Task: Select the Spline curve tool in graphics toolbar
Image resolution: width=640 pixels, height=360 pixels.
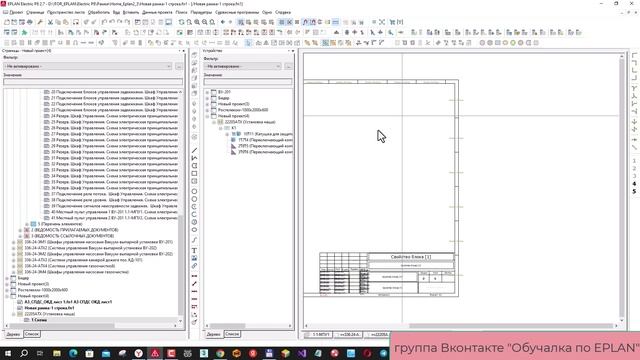Action: [194, 240]
